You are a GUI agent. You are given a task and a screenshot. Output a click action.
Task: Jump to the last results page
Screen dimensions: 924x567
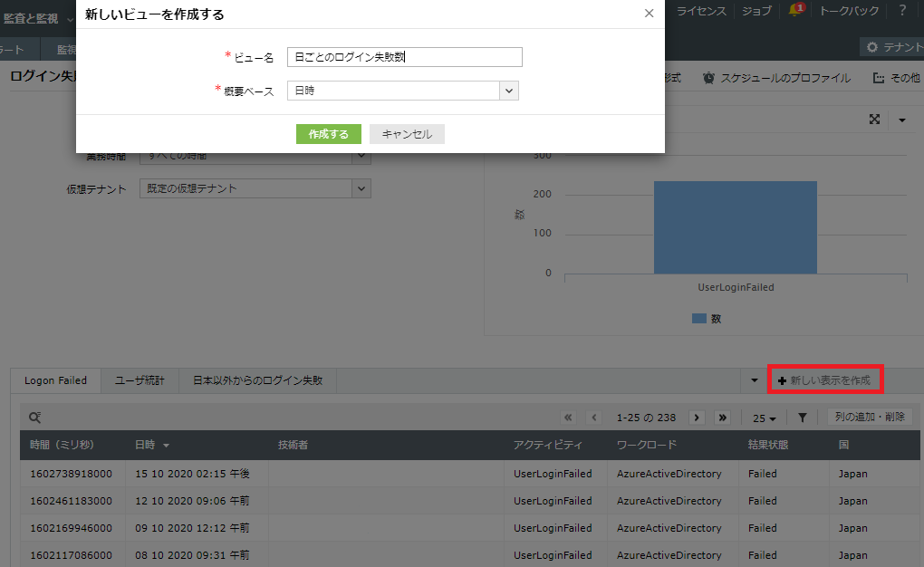(x=722, y=418)
